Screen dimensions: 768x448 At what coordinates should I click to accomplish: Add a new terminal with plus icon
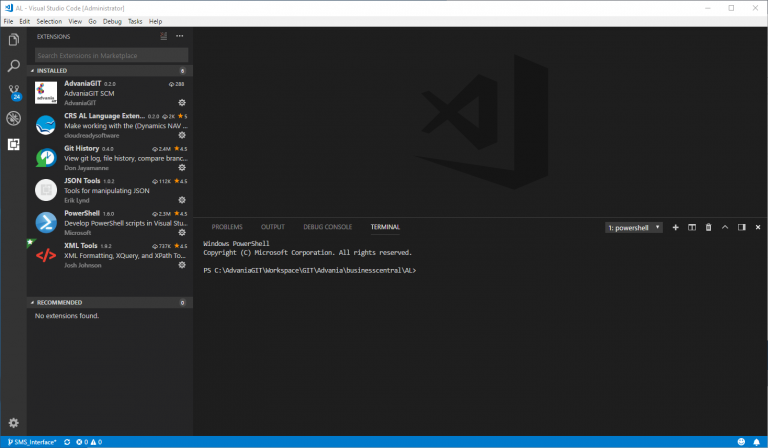[676, 227]
